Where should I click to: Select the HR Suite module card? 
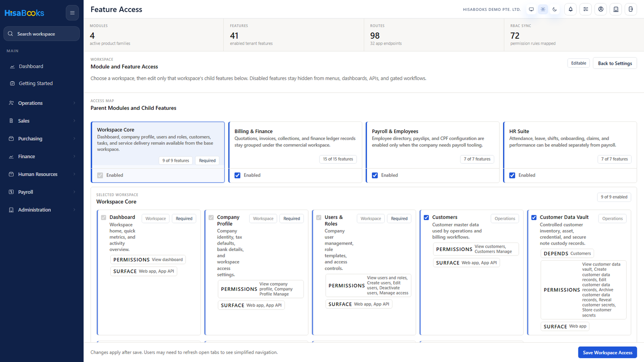[570, 152]
